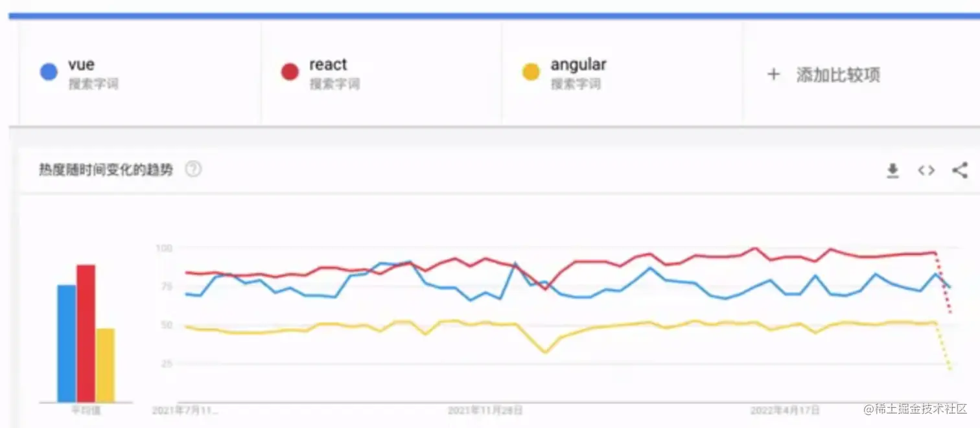This screenshot has height=428, width=980.
Task: Click the 2022年4月17日 date label
Action: pos(785,411)
